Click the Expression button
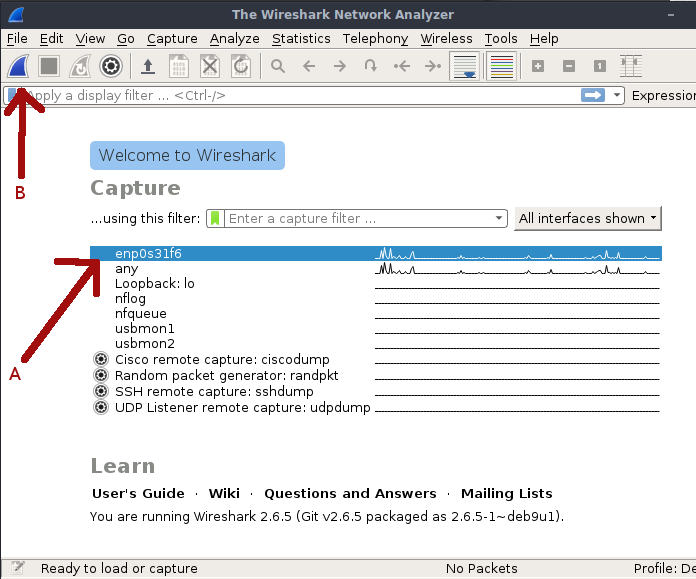Viewport: 696px width, 579px height. coord(664,95)
